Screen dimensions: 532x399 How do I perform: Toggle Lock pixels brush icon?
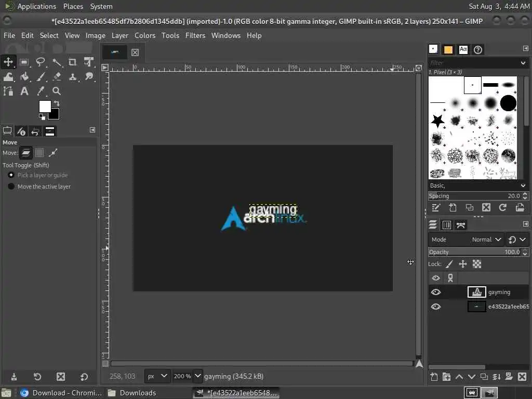[x=449, y=264]
